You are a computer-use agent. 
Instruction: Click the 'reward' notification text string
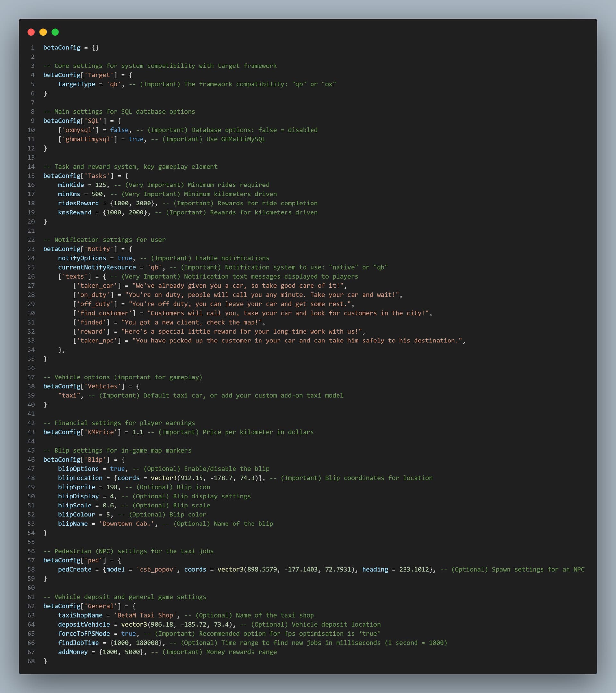[241, 331]
